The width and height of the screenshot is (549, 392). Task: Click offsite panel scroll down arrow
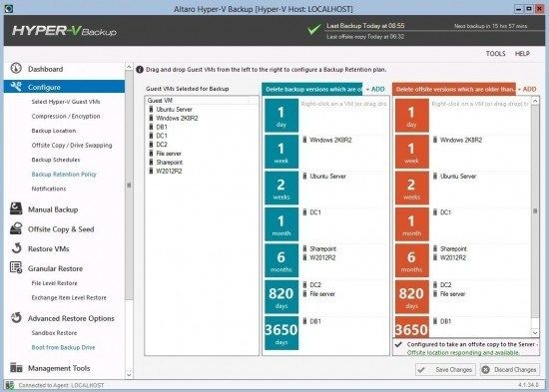pyautogui.click(x=535, y=332)
